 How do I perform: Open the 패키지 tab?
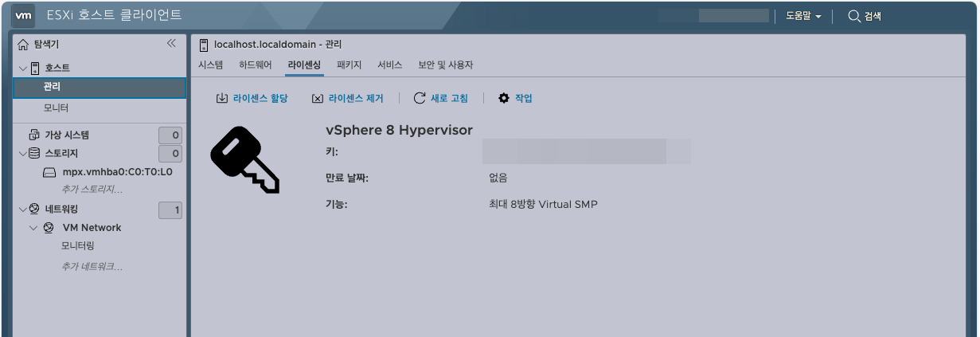[349, 65]
